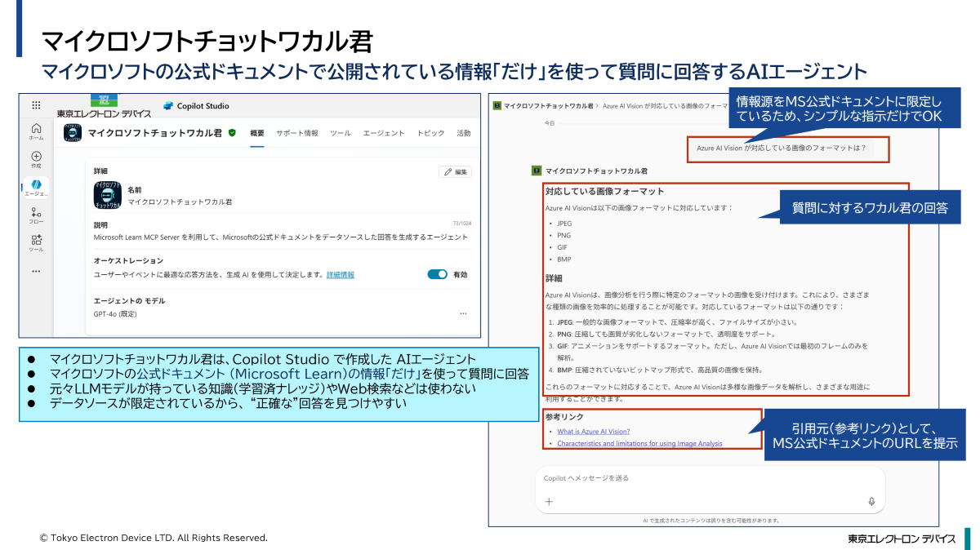The height and width of the screenshot is (550, 980).
Task: Click the plus attach icon in chat box
Action: click(x=549, y=502)
